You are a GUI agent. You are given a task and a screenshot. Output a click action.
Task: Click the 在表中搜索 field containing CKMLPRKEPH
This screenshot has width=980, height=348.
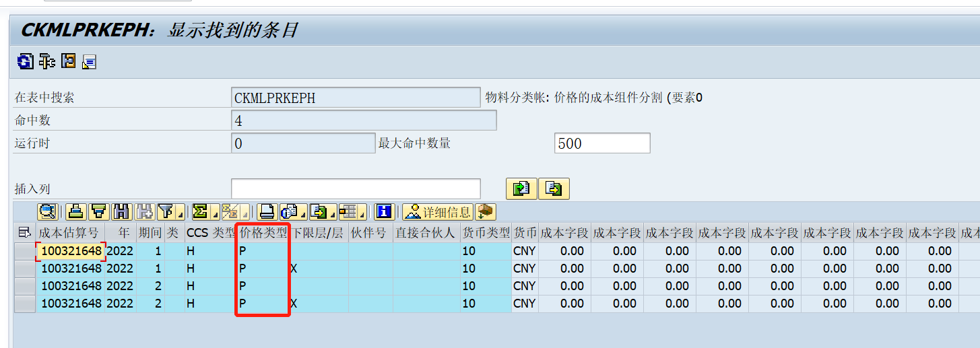356,98
